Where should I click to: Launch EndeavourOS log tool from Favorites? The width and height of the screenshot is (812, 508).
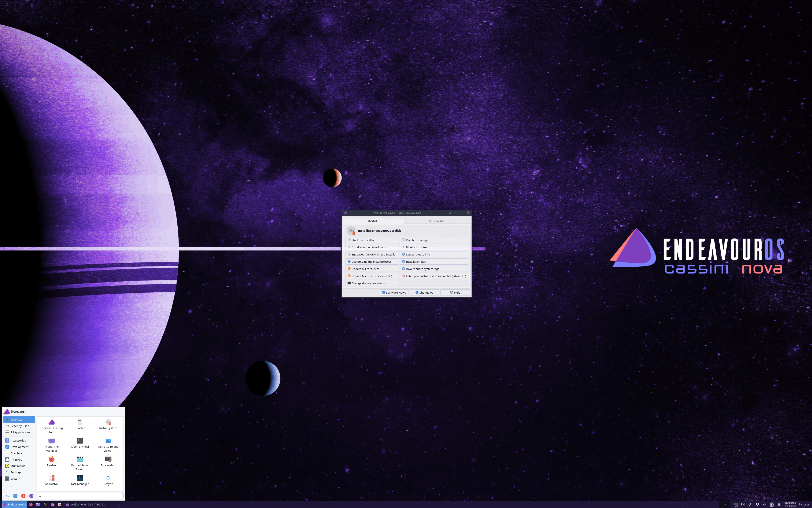[x=51, y=426]
